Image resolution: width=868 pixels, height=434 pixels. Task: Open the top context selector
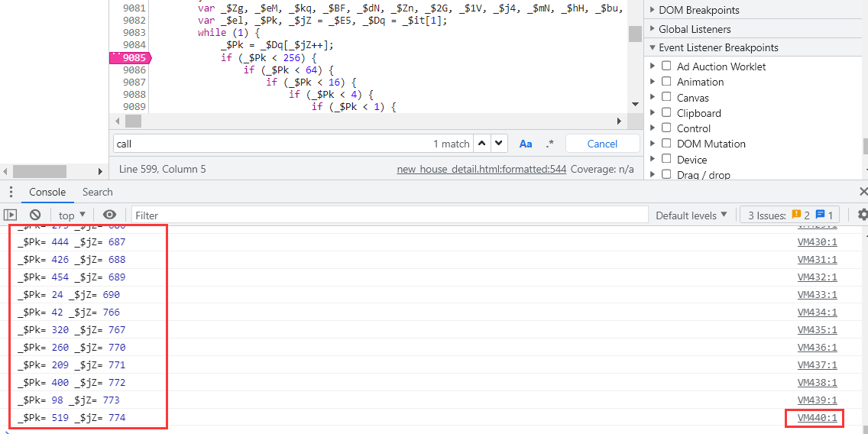coord(72,215)
